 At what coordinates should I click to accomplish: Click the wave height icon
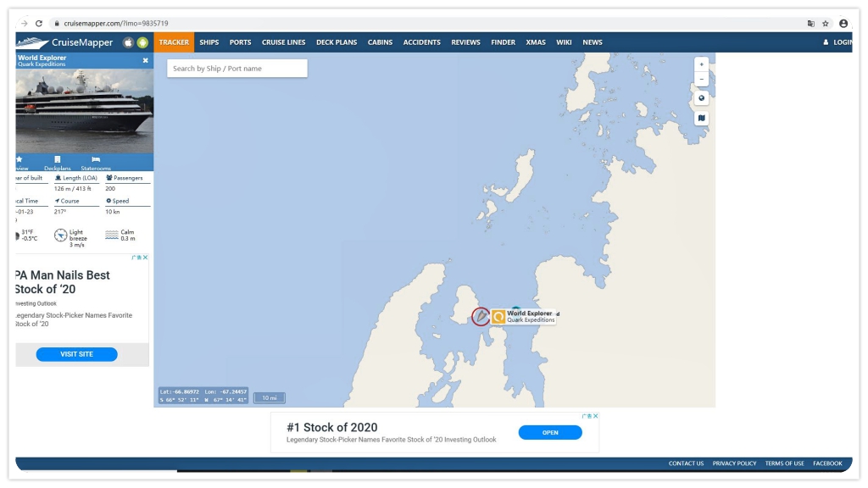[x=112, y=236]
